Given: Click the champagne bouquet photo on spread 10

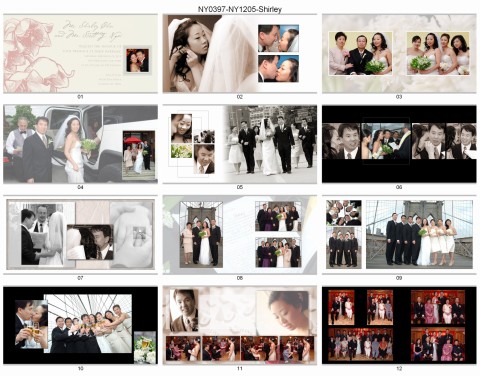Looking at the screenshot, I should point(145,347).
